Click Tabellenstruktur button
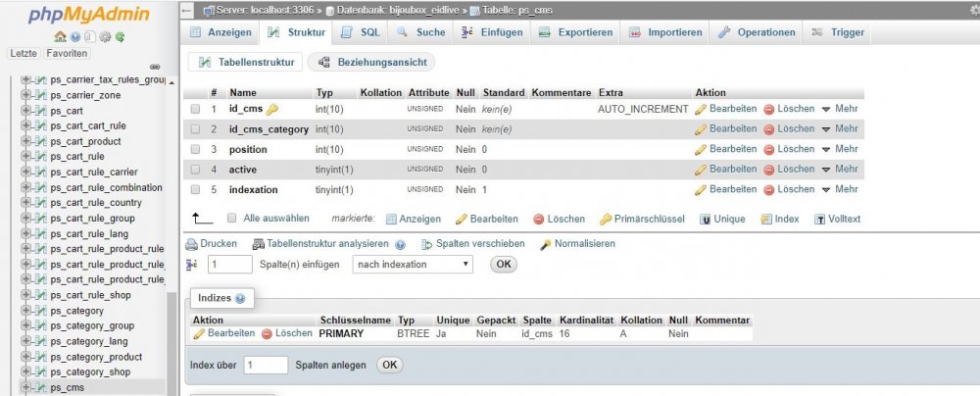Screen dimensions: 980x396 (246, 62)
